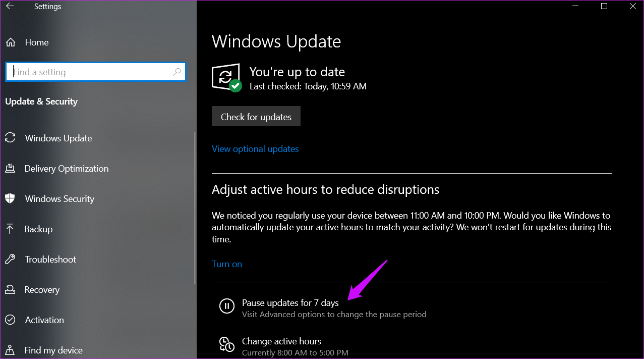Pause updates for 7 days
This screenshot has height=359, width=644.
coord(290,302)
